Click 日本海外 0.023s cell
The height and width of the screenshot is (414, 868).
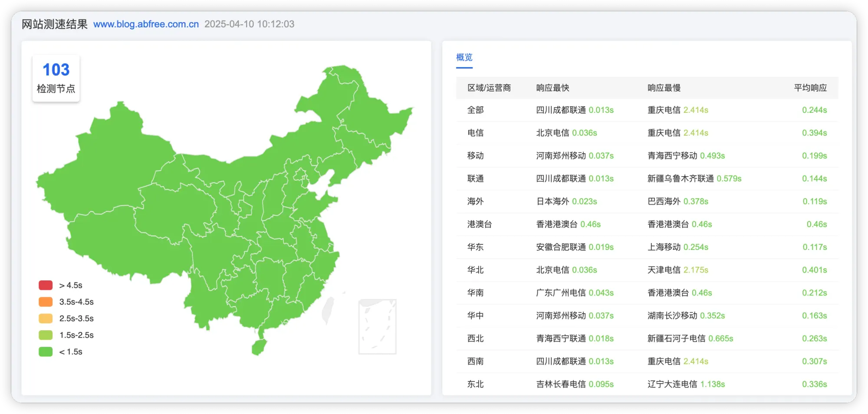click(567, 201)
